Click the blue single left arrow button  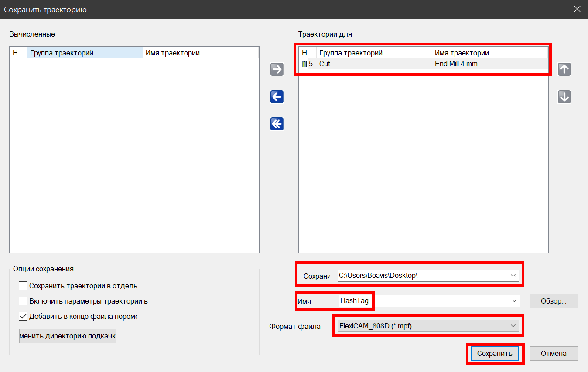click(277, 97)
